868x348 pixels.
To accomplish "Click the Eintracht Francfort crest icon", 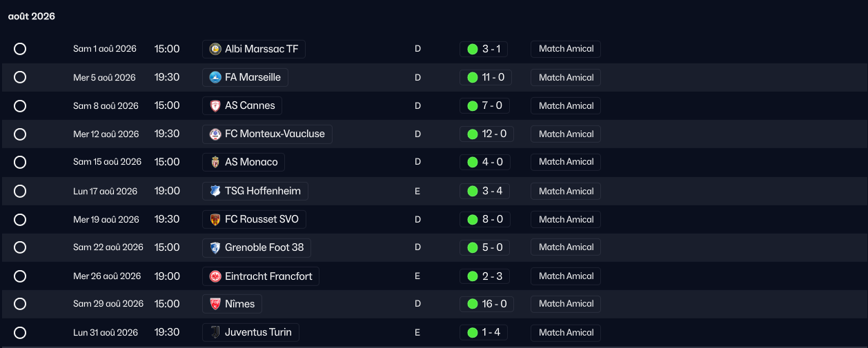I will coord(215,276).
